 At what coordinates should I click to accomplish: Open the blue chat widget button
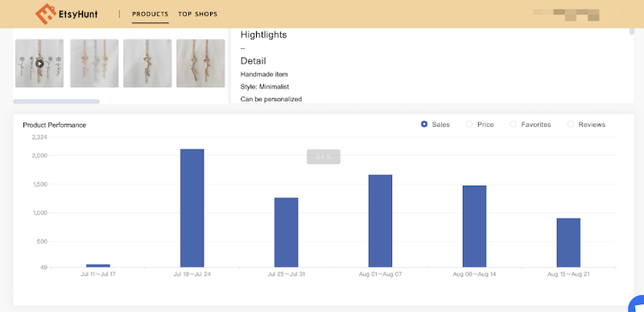coord(637,304)
